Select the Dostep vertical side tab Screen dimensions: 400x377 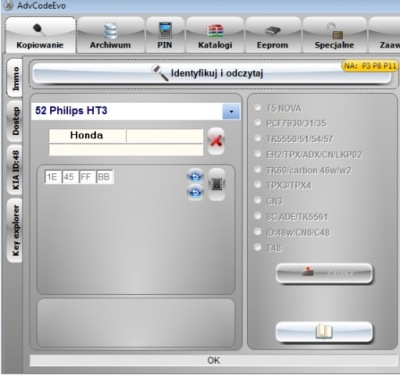[x=15, y=121]
